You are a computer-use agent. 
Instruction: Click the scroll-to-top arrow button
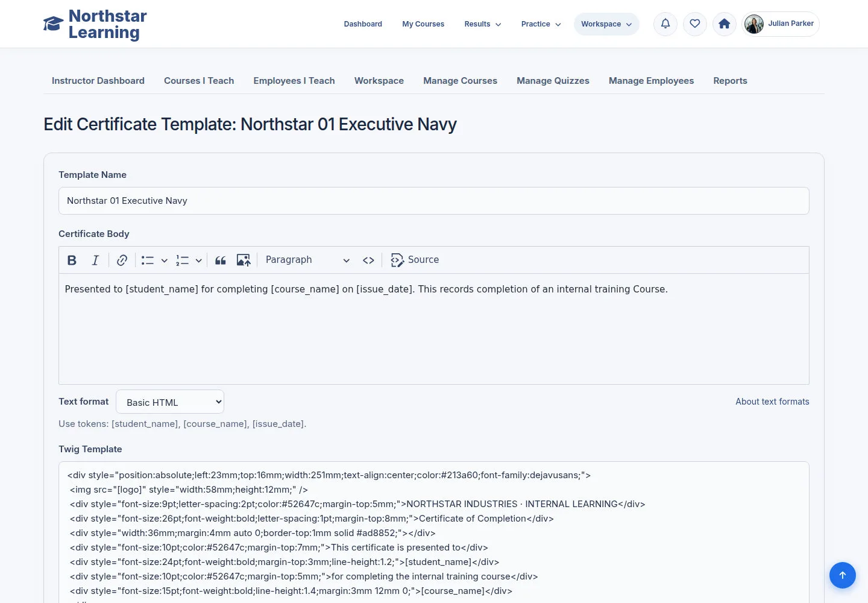point(843,575)
